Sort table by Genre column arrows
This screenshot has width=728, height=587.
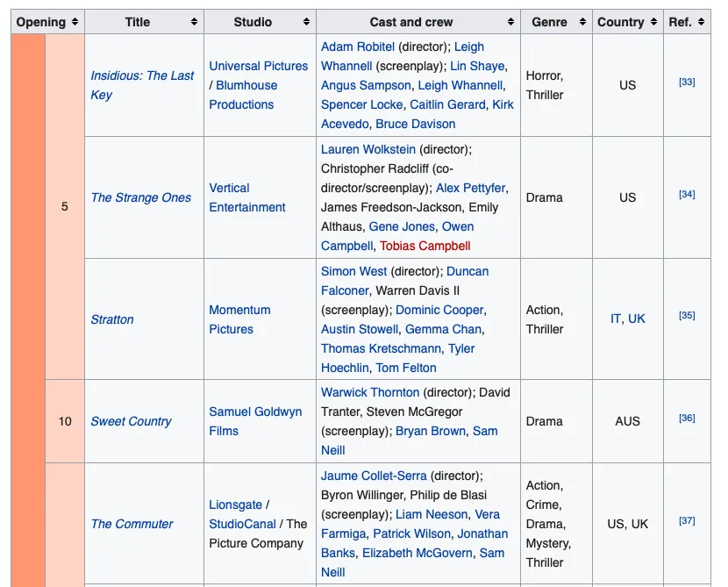click(582, 22)
